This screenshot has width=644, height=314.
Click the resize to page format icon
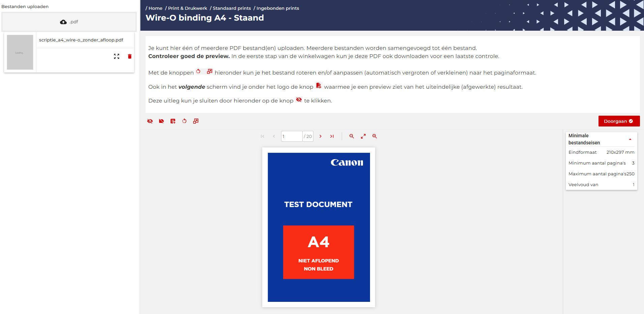(x=196, y=121)
